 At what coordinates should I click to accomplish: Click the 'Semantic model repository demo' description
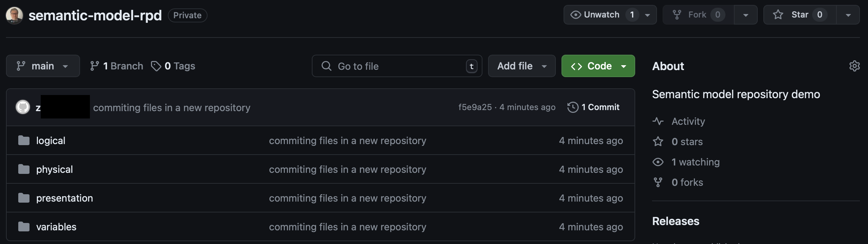pyautogui.click(x=736, y=94)
